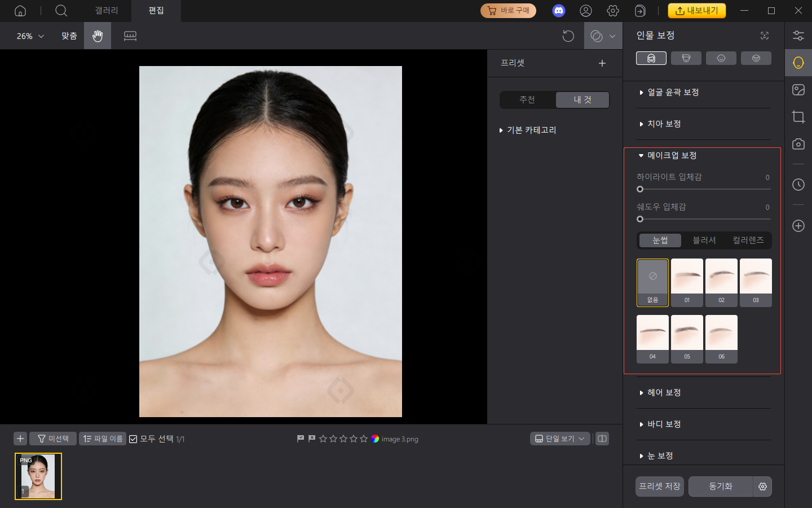This screenshot has height=508, width=812.
Task: Click the 프리셋 저장 button
Action: [659, 487]
